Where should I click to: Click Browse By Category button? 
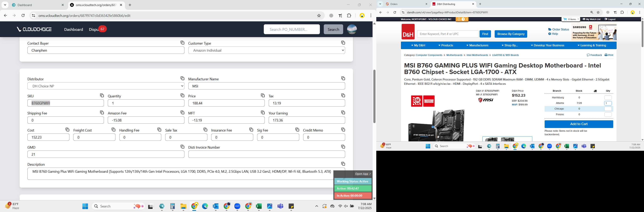tap(511, 34)
